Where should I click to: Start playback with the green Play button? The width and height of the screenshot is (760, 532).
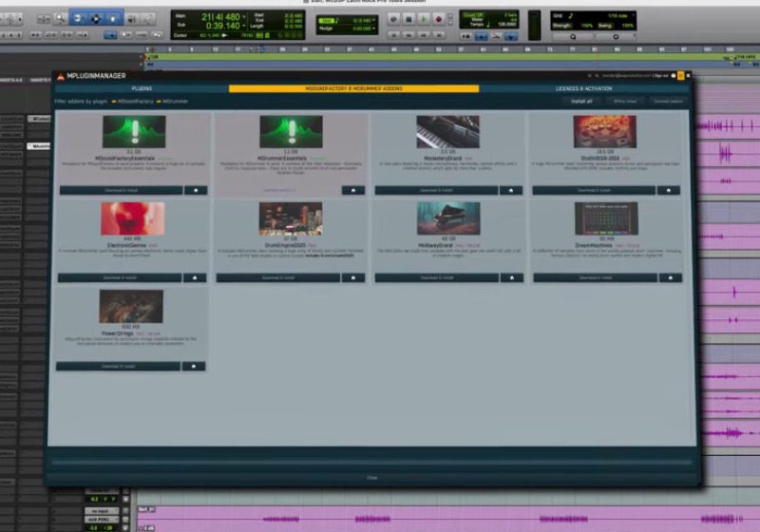click(424, 19)
